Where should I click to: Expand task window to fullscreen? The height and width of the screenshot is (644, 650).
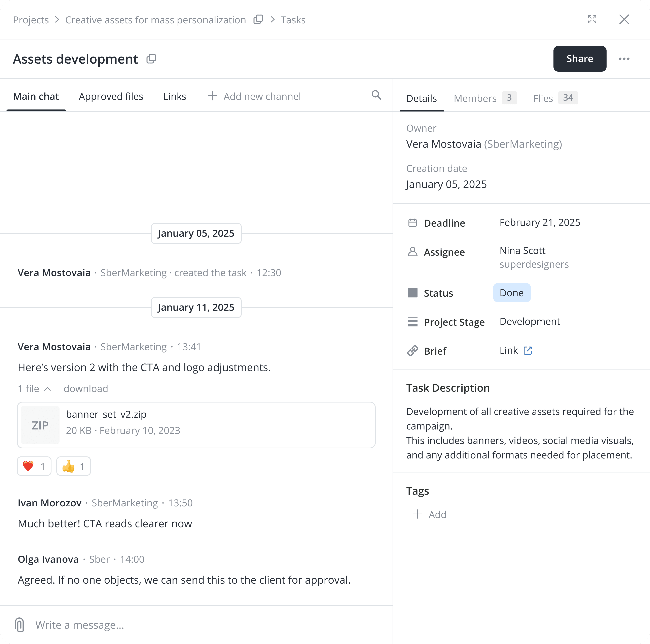tap(592, 20)
